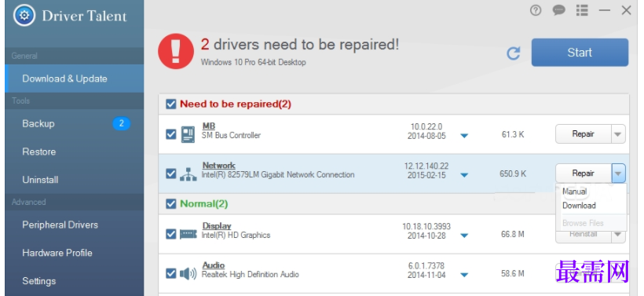
Task: Minimize the Driver Talent window
Action: tap(605, 10)
